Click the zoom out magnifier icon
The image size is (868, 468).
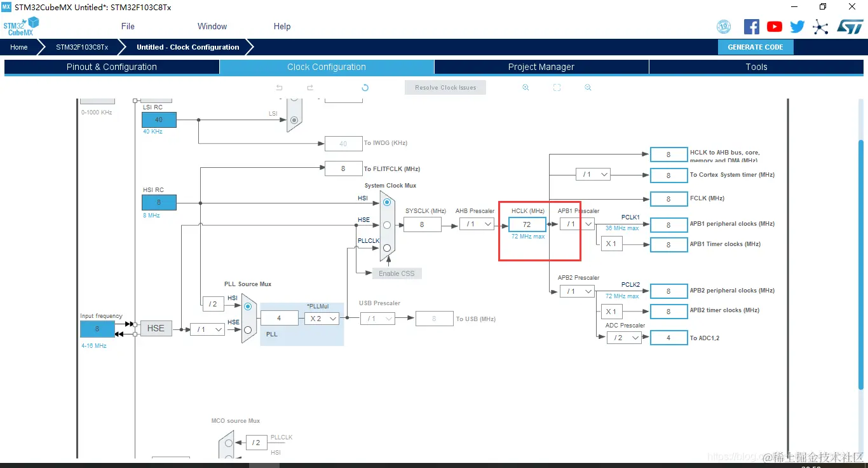(587, 87)
